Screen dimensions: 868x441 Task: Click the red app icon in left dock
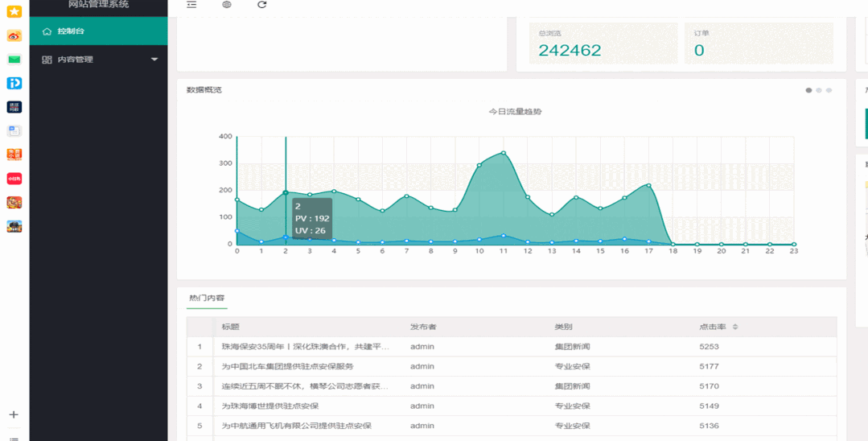click(x=14, y=179)
